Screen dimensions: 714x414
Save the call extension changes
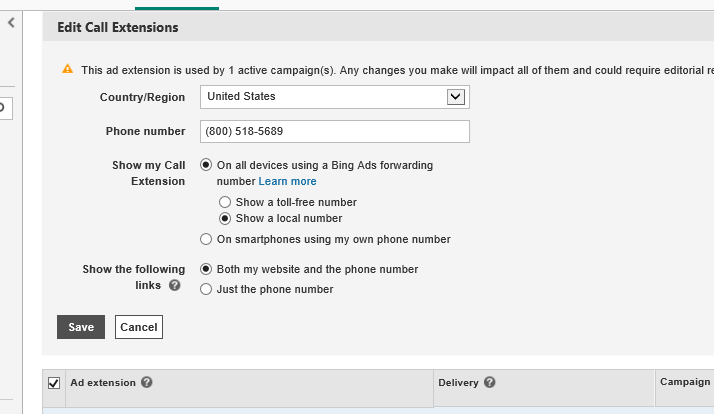tap(81, 327)
